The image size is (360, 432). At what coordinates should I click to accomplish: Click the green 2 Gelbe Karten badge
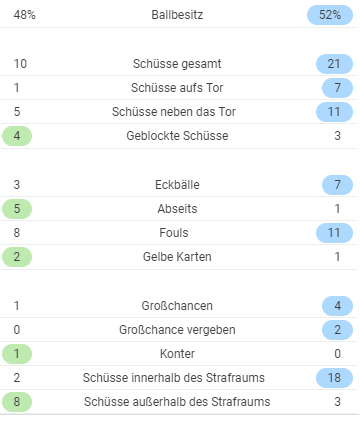pos(17,257)
